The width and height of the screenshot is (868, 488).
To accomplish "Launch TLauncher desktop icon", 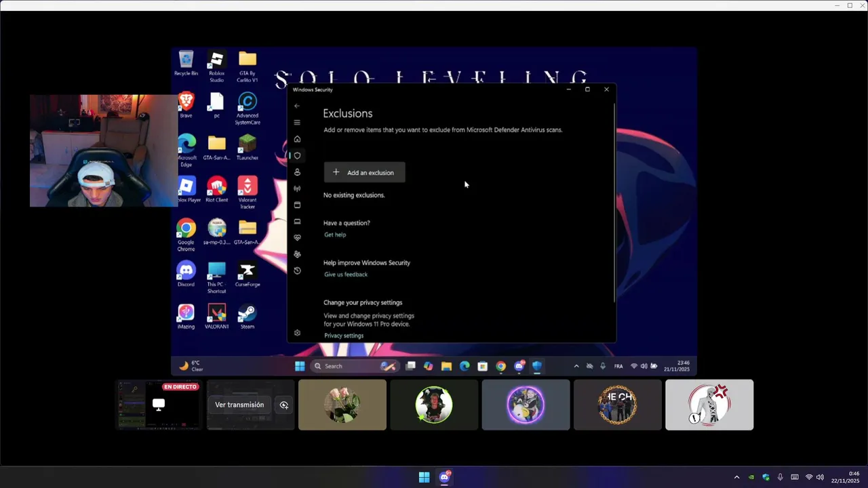I will tap(248, 147).
